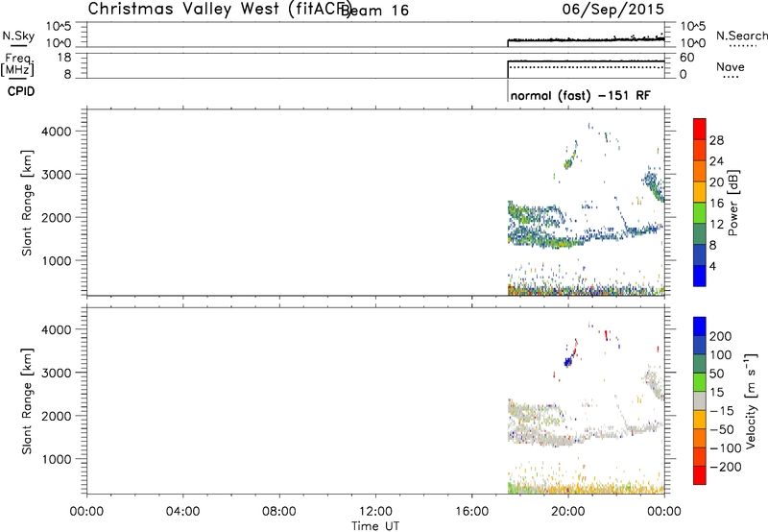The height and width of the screenshot is (532, 768).
Task: Click the velocity panel 'Slant Range [km]' label
Action: (27, 400)
